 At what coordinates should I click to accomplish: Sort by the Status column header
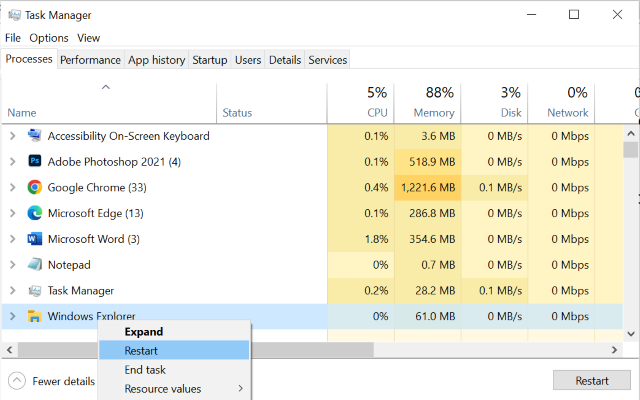click(271, 103)
